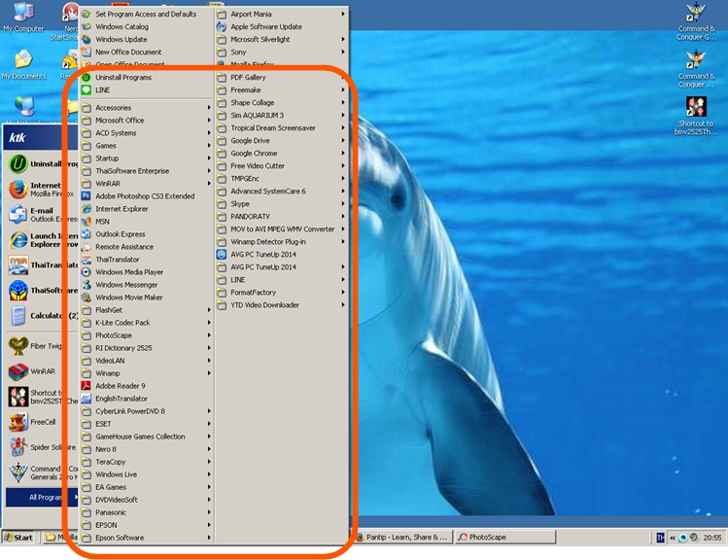
Task: Open the Winamp folder
Action: (x=146, y=373)
